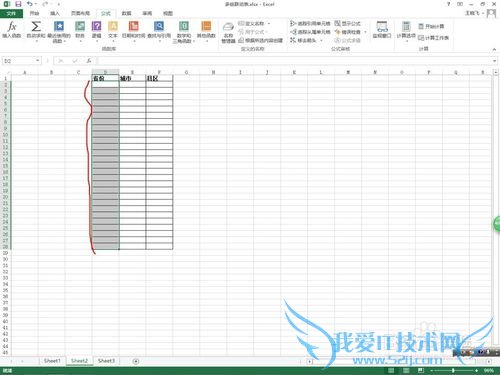Click the 96% zoom level
The width and height of the screenshot is (500, 375).
[489, 370]
